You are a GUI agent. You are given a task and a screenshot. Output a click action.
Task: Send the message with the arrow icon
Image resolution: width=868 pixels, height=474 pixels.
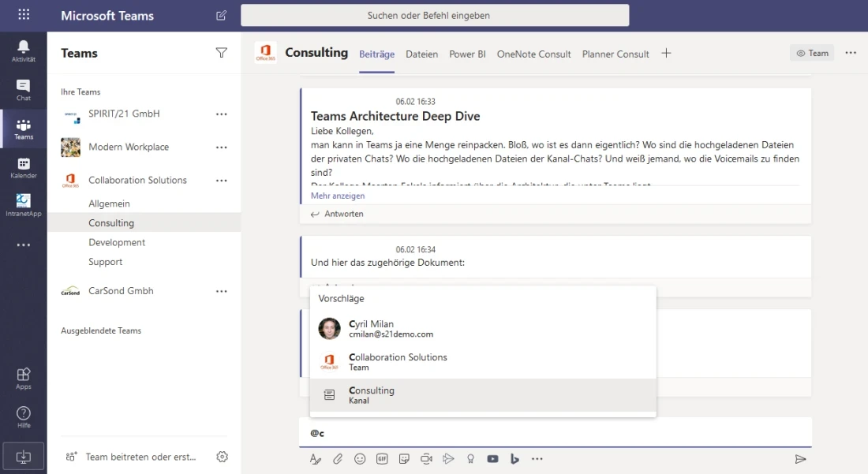800,459
